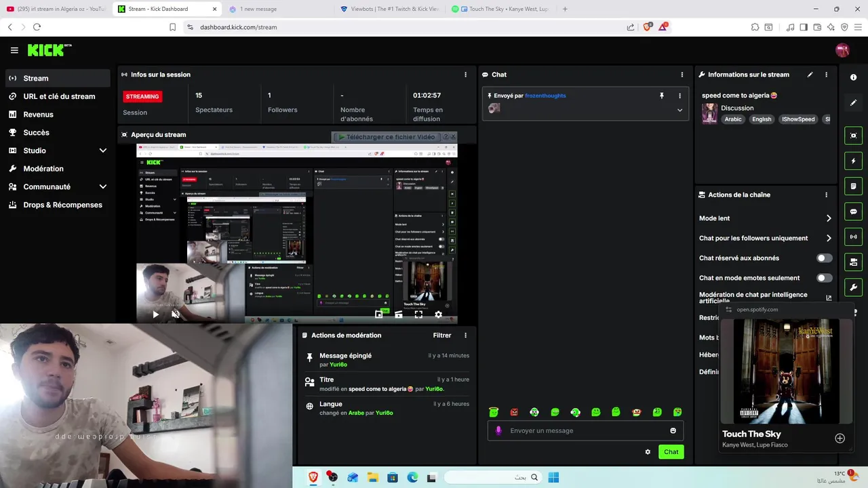The height and width of the screenshot is (488, 868).
Task: Add Touch The Sky with plus icon
Action: click(x=840, y=439)
